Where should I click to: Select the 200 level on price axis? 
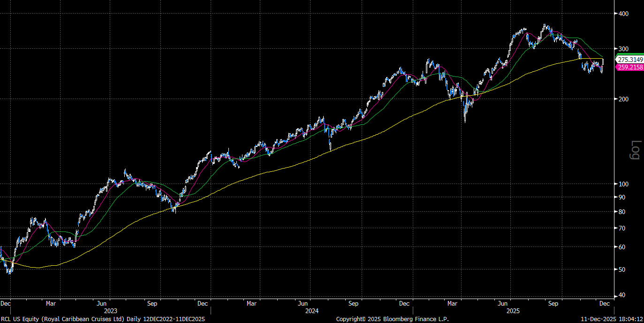pyautogui.click(x=623, y=99)
